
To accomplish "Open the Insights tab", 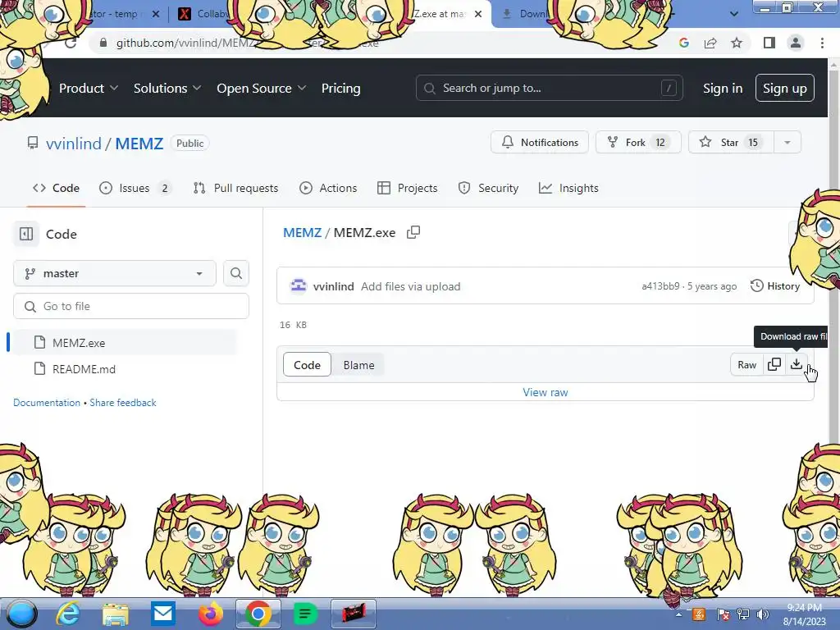I will point(568,188).
